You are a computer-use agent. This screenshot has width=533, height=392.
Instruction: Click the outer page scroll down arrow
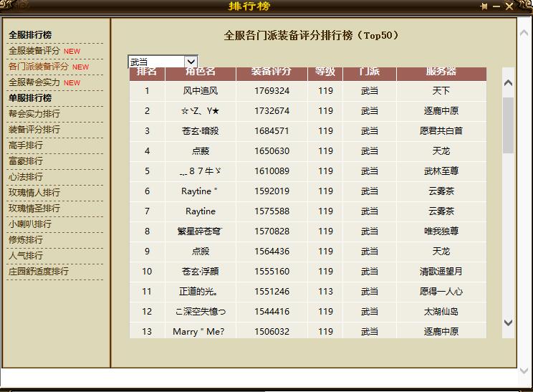524,371
